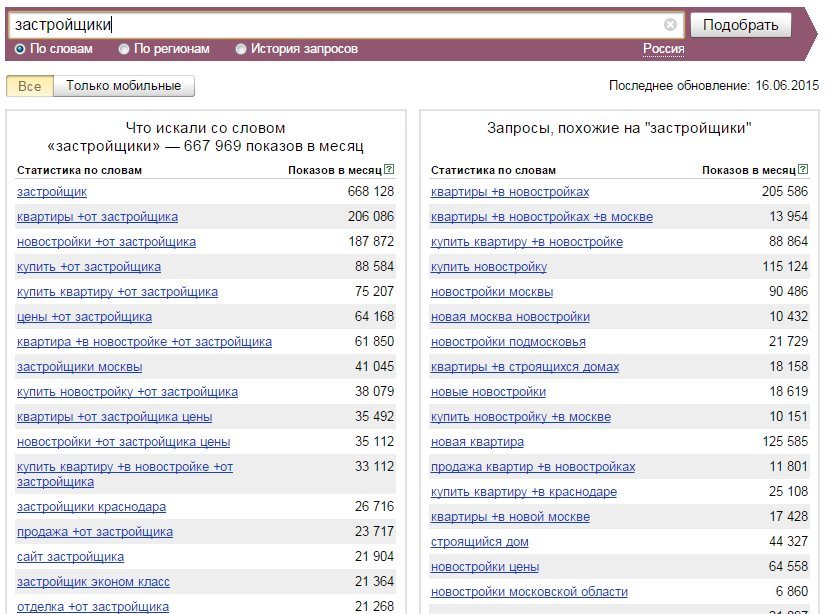
Task: Open 'квартиры +в новостройках +в москве' link
Action: pos(542,217)
